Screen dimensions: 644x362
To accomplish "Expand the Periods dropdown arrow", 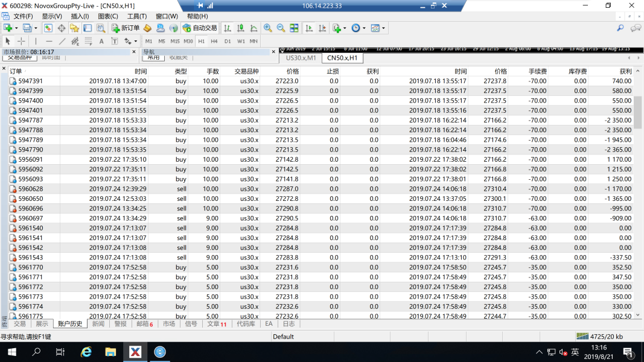I will (364, 28).
